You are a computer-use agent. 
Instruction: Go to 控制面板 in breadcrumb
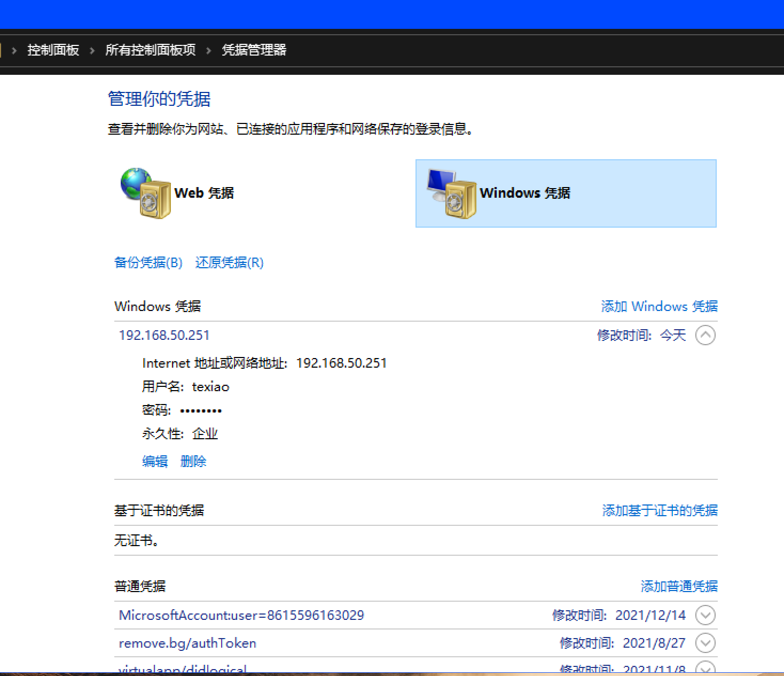point(53,50)
